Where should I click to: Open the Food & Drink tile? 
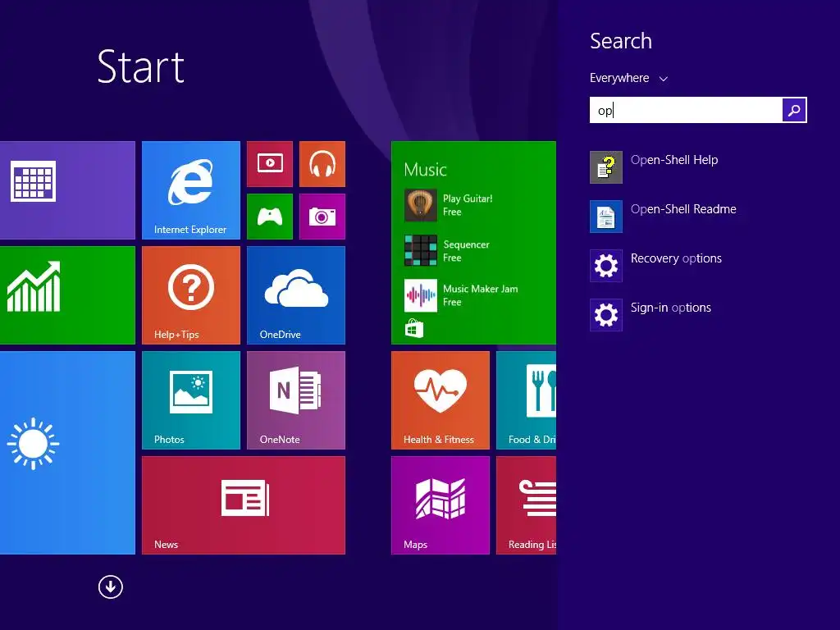[x=526, y=400]
